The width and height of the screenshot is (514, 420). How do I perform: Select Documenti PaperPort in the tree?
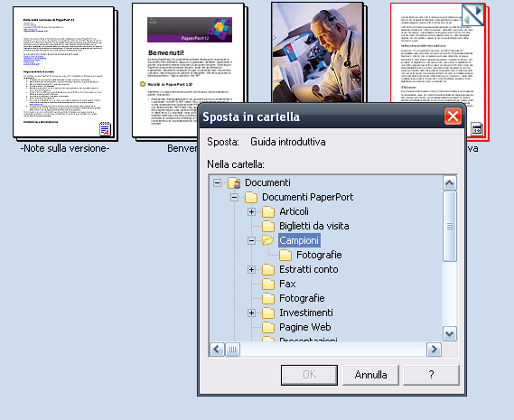tap(308, 197)
